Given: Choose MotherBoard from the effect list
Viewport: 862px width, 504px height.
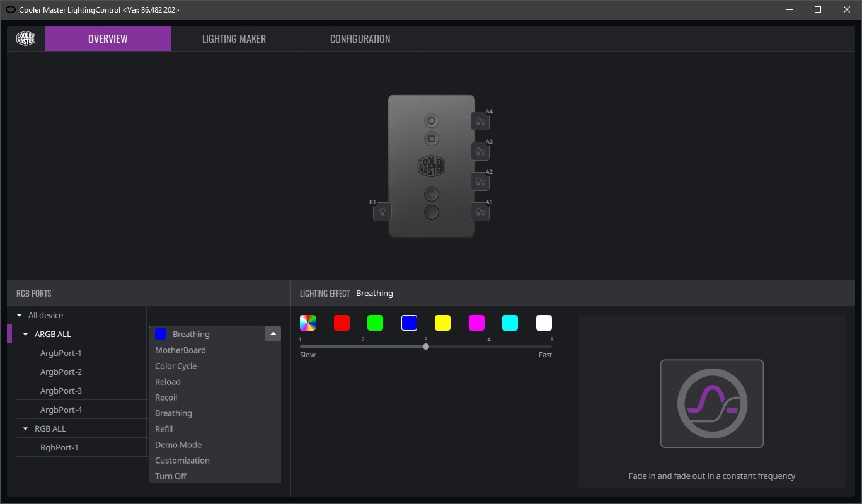Looking at the screenshot, I should tap(215, 350).
